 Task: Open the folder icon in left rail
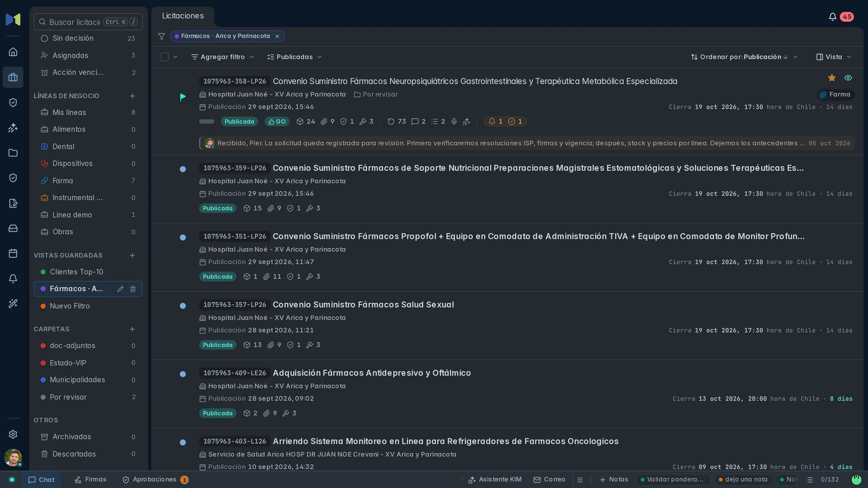[x=13, y=153]
